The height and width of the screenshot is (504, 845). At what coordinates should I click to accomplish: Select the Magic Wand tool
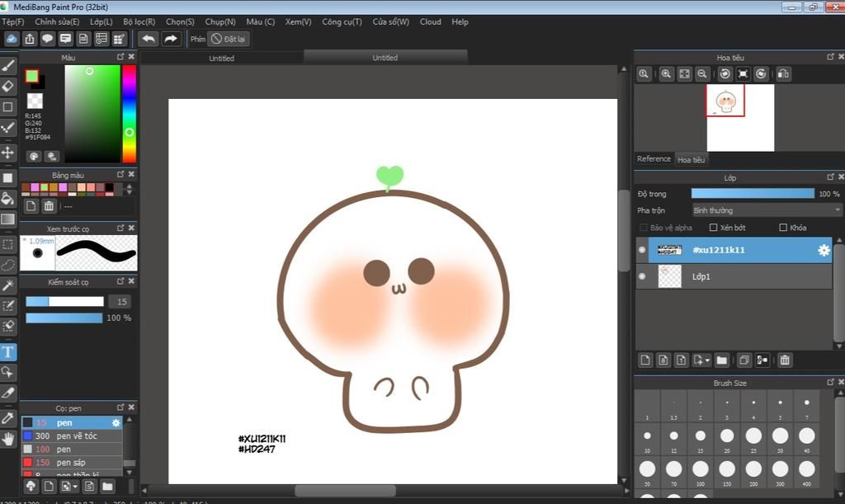8,285
